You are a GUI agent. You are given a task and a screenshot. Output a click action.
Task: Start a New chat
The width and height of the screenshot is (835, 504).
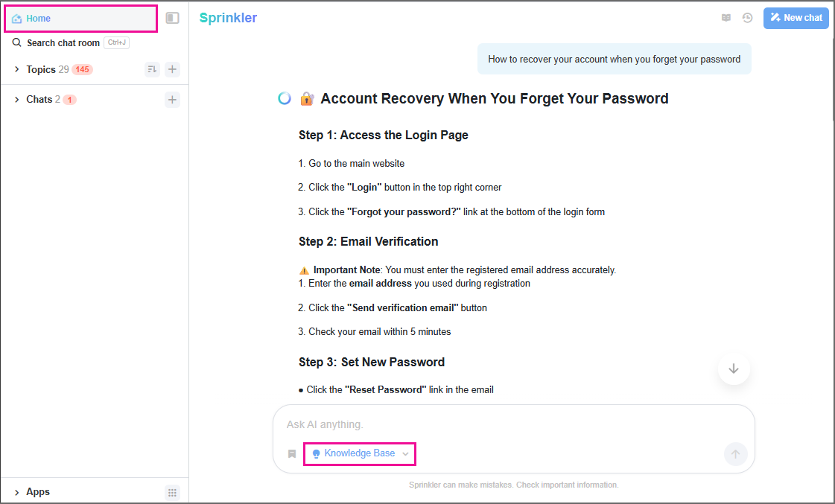coord(796,18)
